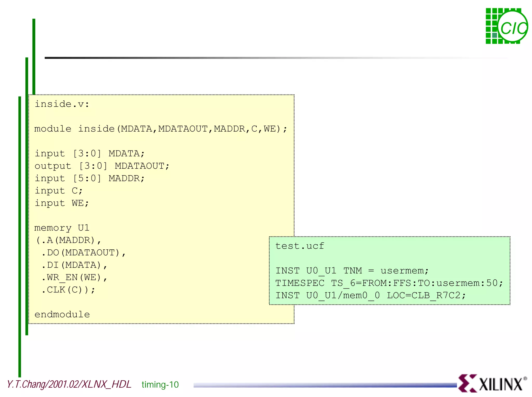Click the '.WR_EN(WE),' port line
The height and width of the screenshot is (397, 532).
coord(74,278)
